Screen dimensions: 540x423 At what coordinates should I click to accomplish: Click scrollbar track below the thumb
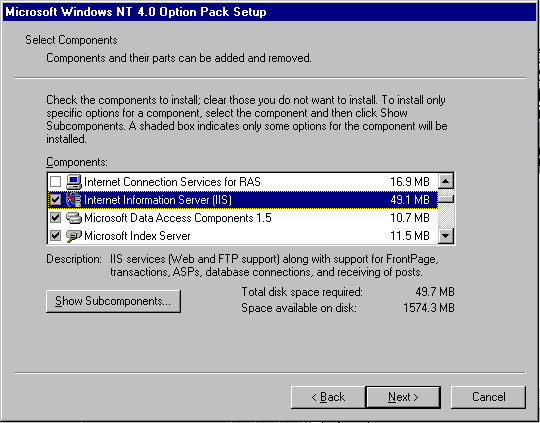point(446,216)
